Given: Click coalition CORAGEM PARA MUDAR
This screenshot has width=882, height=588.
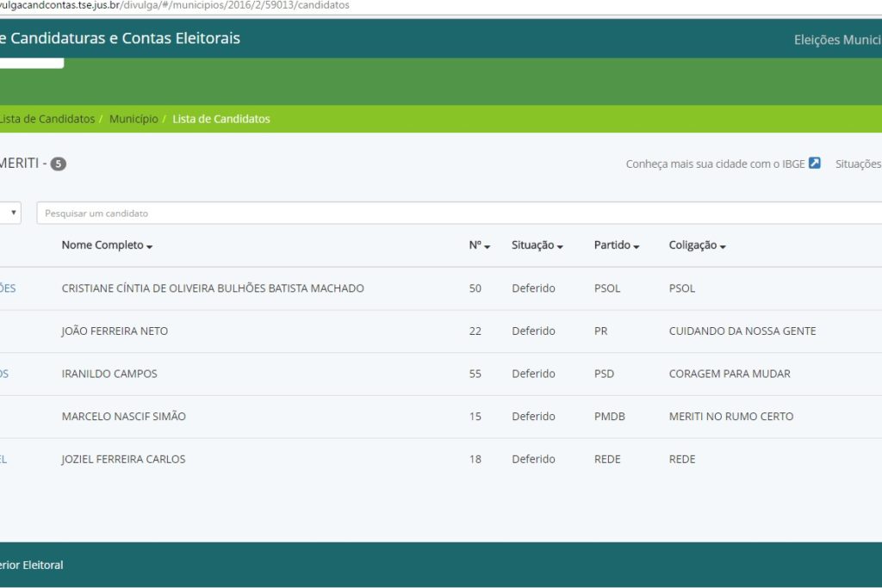Looking at the screenshot, I should click(x=730, y=374).
